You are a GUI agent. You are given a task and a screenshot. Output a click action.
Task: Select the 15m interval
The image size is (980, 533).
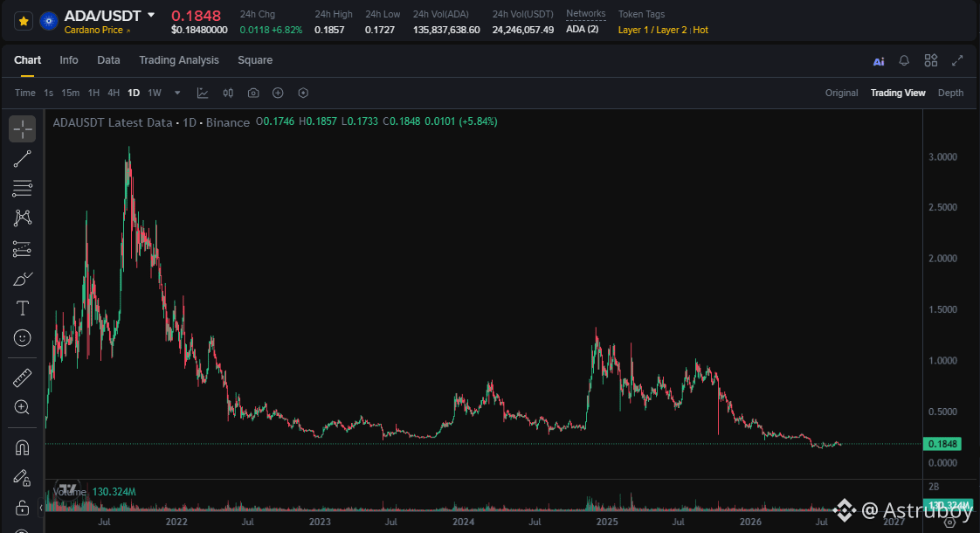pos(70,93)
